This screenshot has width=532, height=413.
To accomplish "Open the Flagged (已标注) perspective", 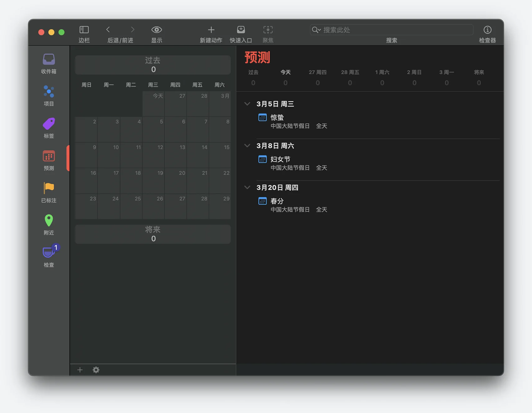I will click(49, 192).
